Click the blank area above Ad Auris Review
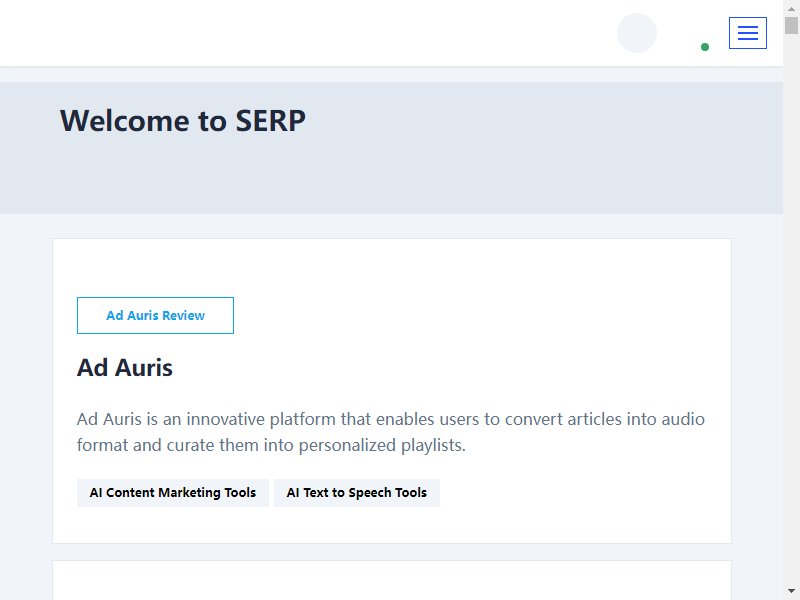Image resolution: width=800 pixels, height=600 pixels. click(392, 268)
